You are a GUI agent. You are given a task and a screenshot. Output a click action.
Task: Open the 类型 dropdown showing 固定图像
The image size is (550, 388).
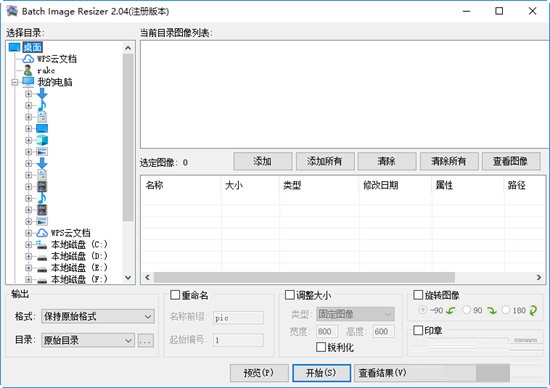(x=355, y=314)
